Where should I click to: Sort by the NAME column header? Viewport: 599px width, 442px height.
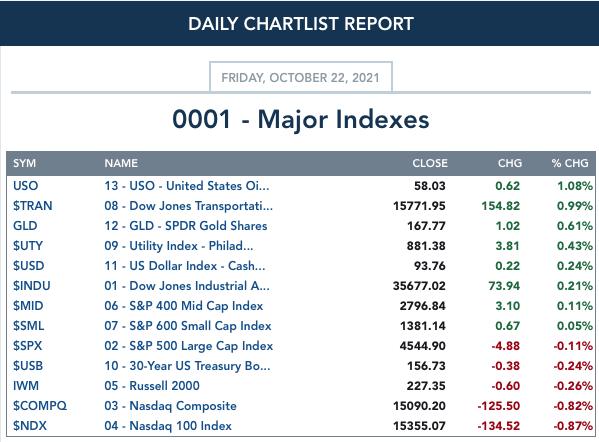point(121,163)
